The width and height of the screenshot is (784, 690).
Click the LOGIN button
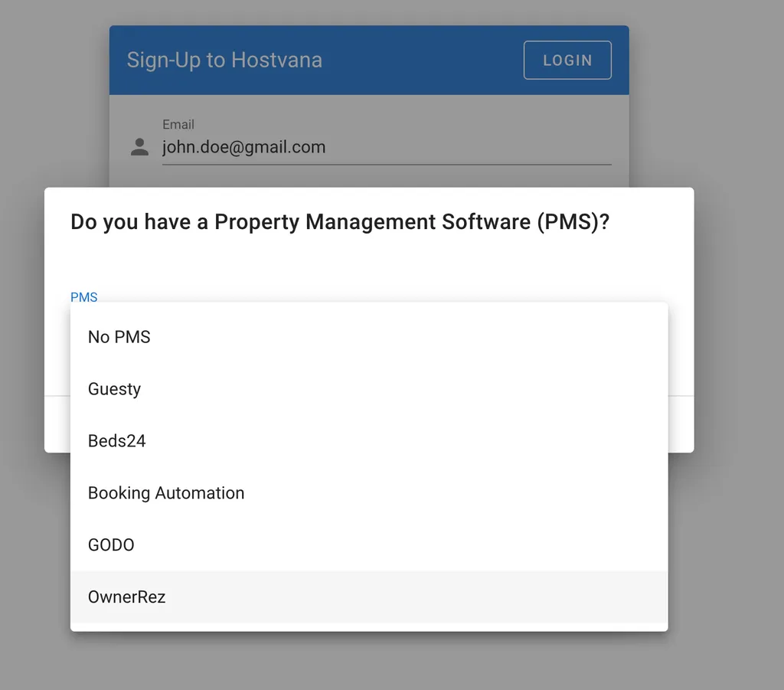point(567,60)
